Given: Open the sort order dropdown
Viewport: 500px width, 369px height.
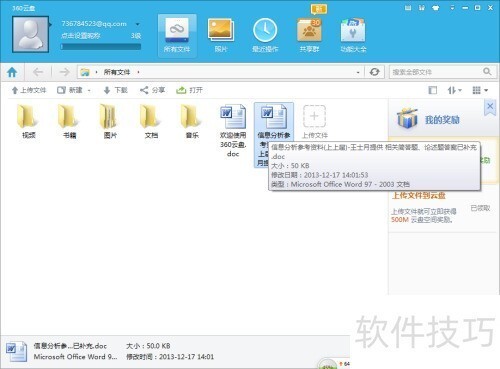Looking at the screenshot, I should (x=454, y=90).
